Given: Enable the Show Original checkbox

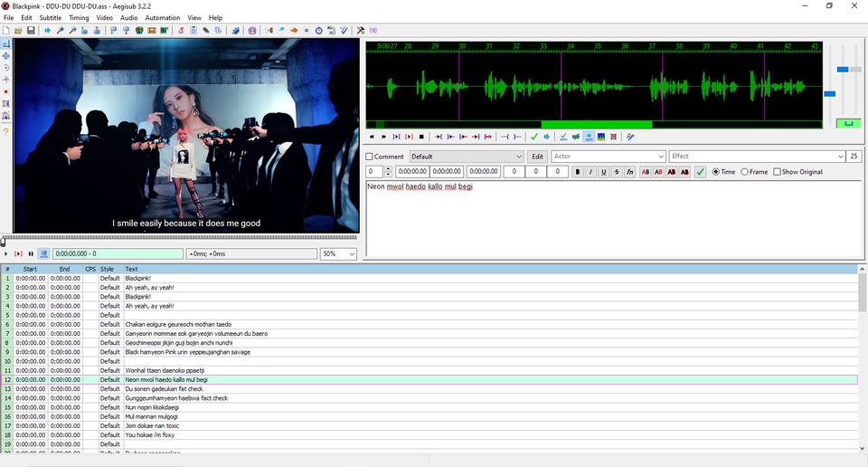Looking at the screenshot, I should coord(778,172).
